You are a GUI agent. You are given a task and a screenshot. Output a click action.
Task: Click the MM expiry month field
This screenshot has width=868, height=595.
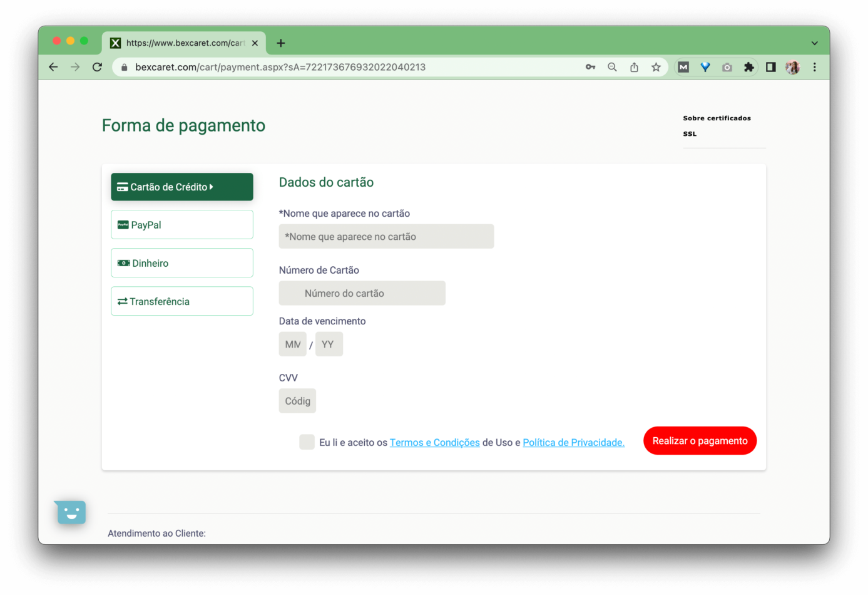[x=292, y=344]
